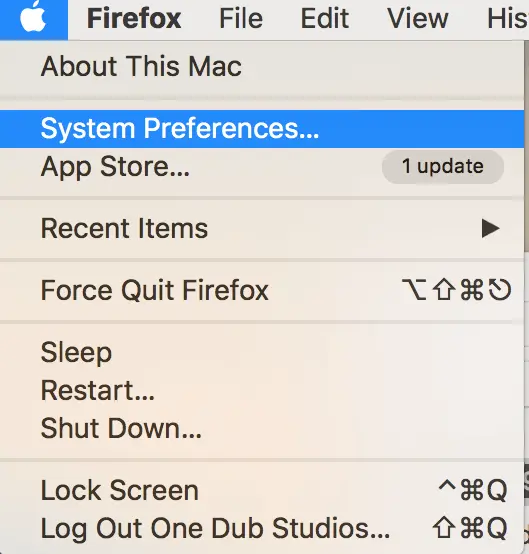This screenshot has width=529, height=554.
Task: Select Restart… from the Apple menu
Action: pyautogui.click(x=262, y=391)
